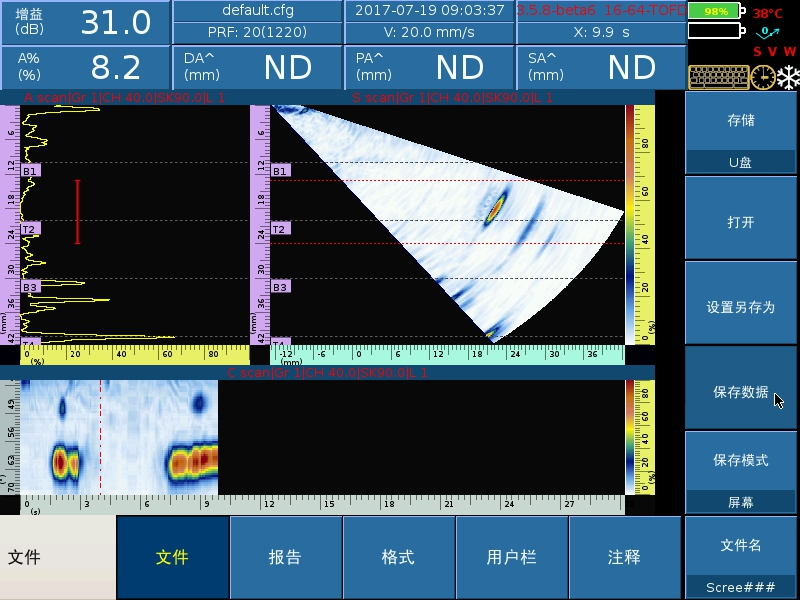Click the 38°C temperature indicator
800x600 pixels.
tap(768, 13)
